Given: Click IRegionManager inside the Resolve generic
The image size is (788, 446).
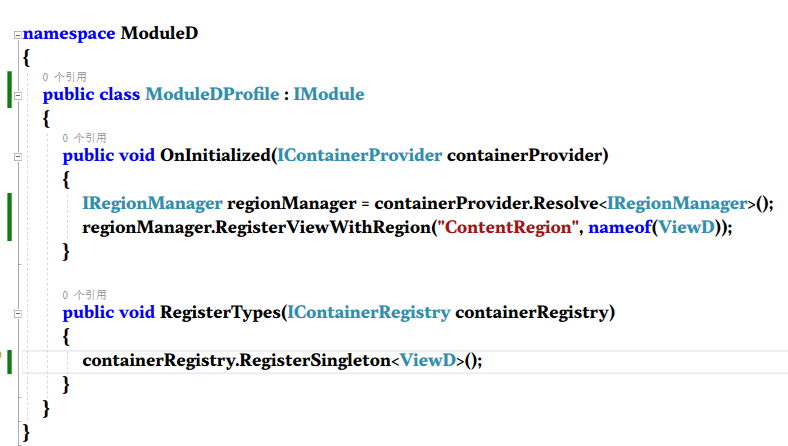Looking at the screenshot, I should click(x=677, y=203).
